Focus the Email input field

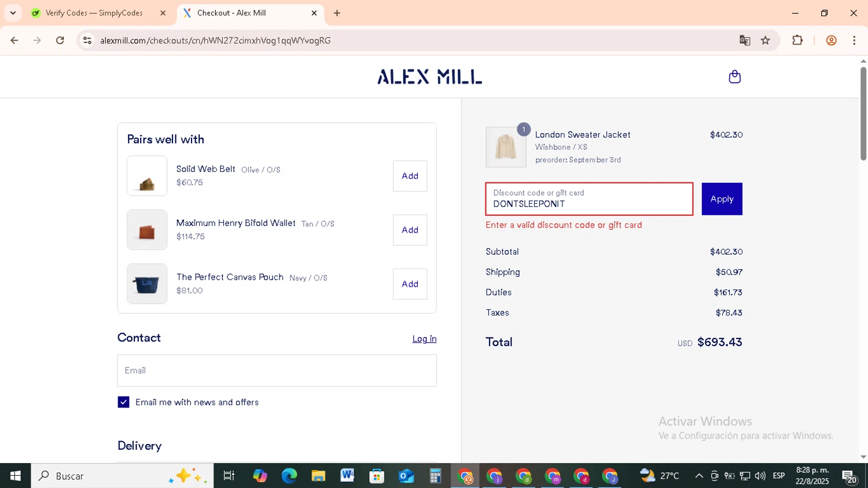tap(277, 370)
